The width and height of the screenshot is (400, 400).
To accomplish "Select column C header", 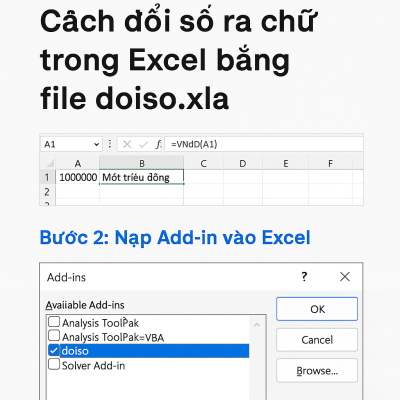I will tap(203, 163).
